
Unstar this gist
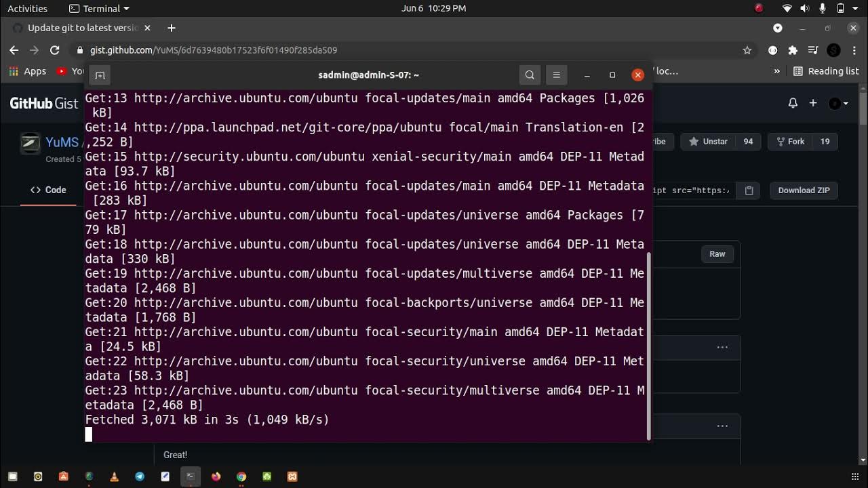click(708, 142)
